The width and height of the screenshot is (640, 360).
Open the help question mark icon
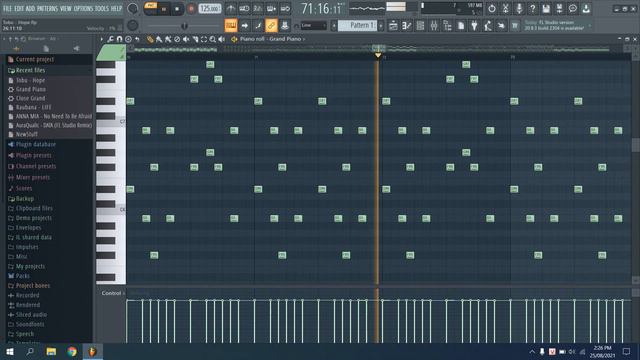point(532,8)
